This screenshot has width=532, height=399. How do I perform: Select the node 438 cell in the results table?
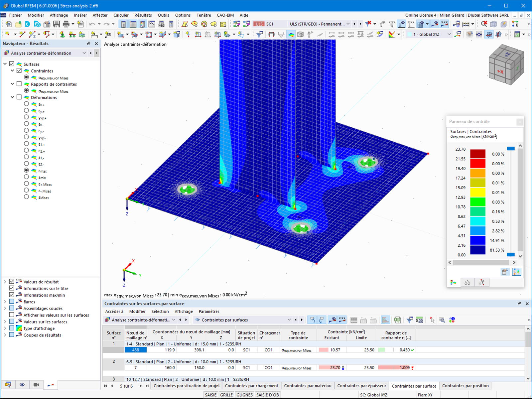pyautogui.click(x=136, y=350)
